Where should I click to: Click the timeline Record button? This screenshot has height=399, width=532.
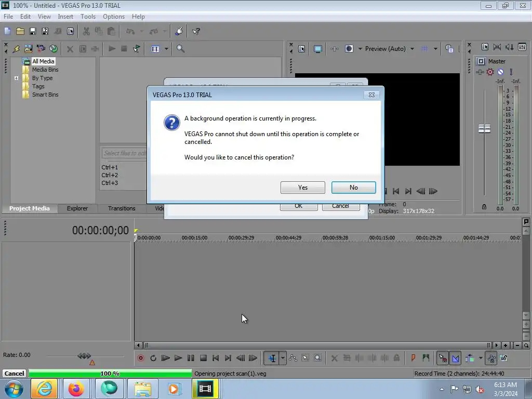click(140, 358)
